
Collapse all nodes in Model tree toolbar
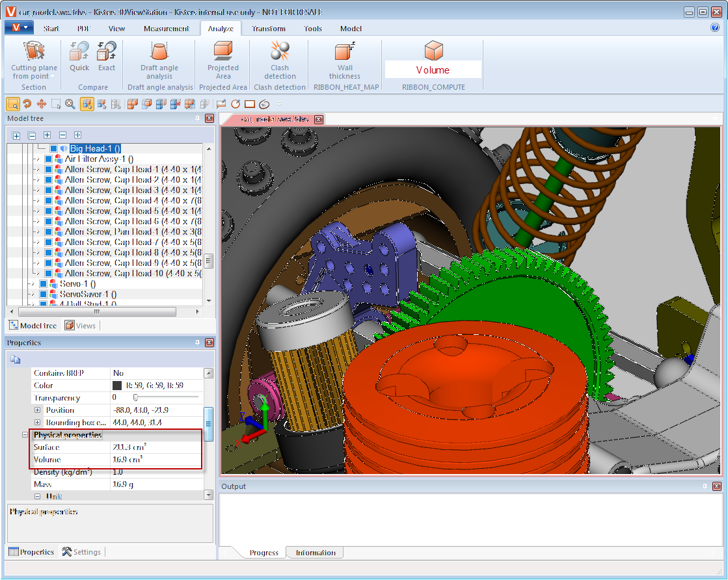(x=32, y=135)
